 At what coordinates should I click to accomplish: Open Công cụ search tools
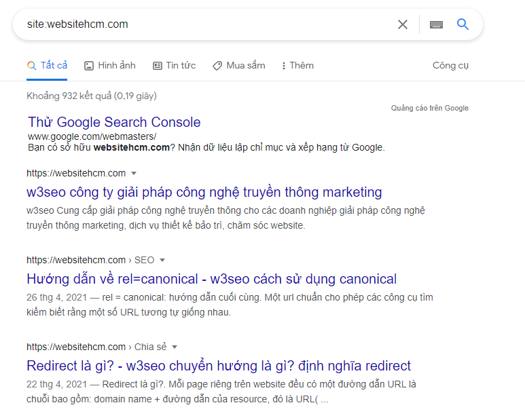(450, 66)
